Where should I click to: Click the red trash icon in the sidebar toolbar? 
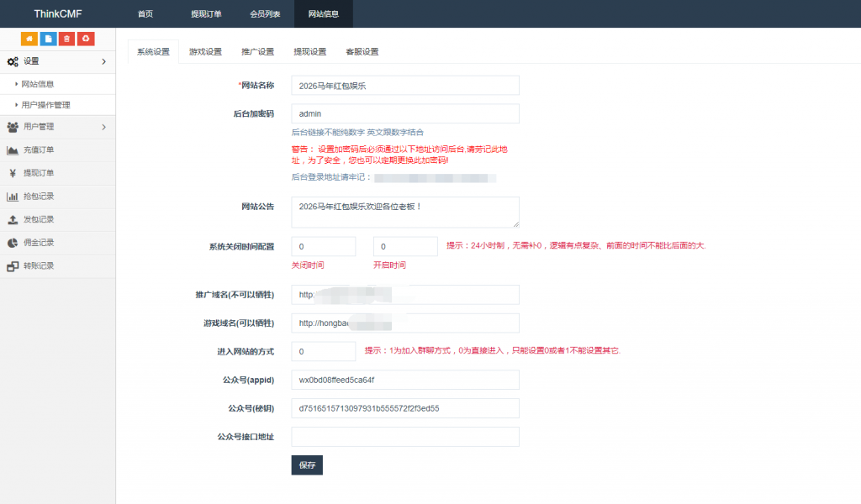67,39
